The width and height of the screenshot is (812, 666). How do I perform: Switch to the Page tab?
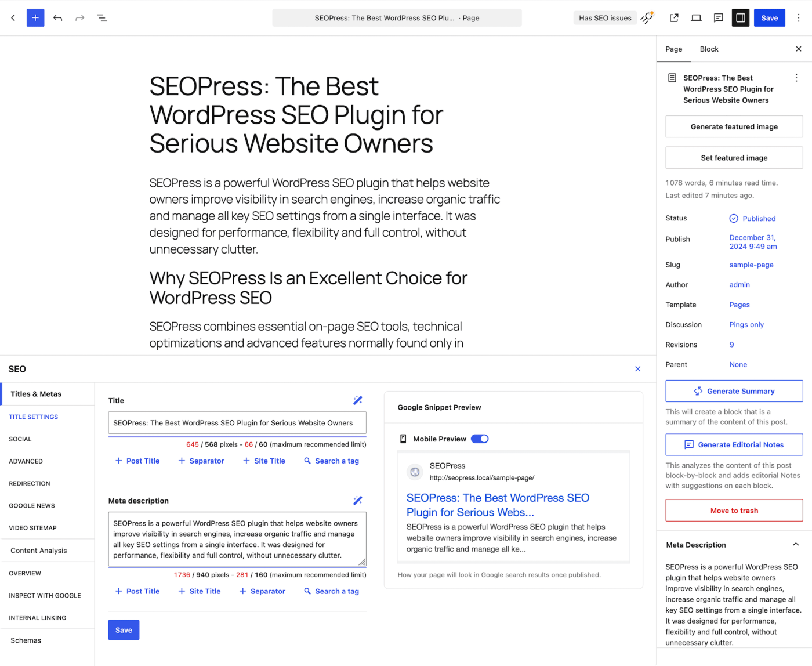pyautogui.click(x=674, y=49)
